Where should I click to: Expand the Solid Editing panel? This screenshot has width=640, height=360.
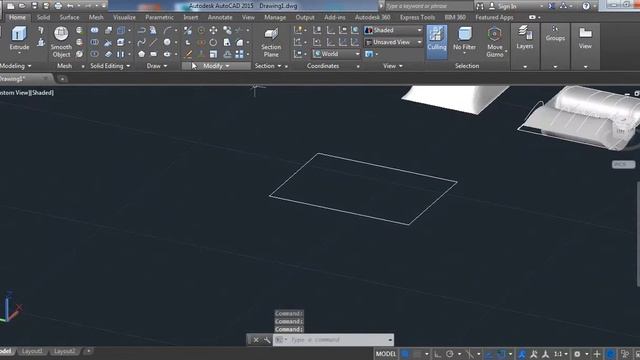click(110, 66)
